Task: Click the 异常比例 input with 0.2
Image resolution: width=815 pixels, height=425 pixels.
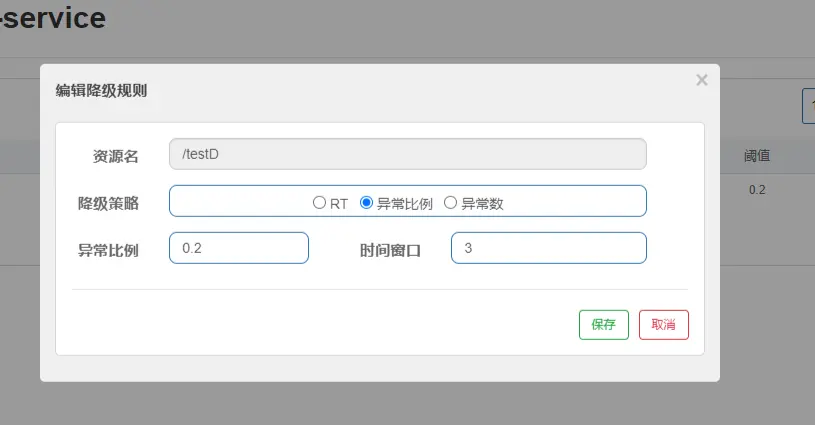Action: pyautogui.click(x=239, y=248)
